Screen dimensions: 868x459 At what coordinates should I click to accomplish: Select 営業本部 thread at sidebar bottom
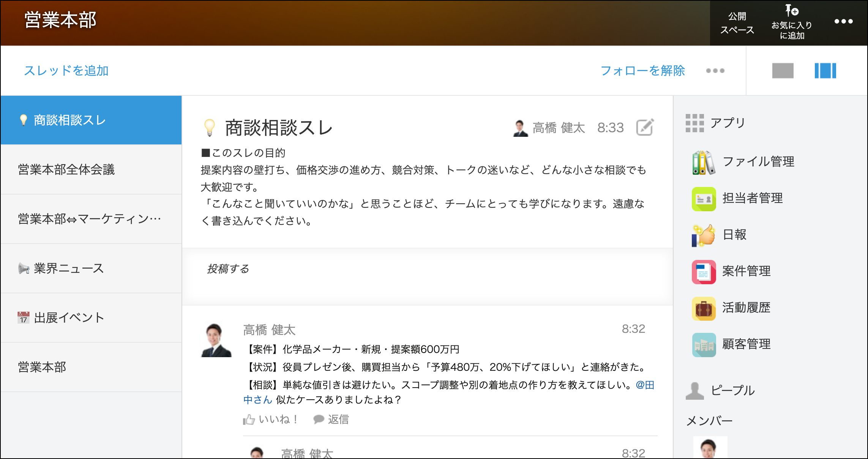[91, 367]
